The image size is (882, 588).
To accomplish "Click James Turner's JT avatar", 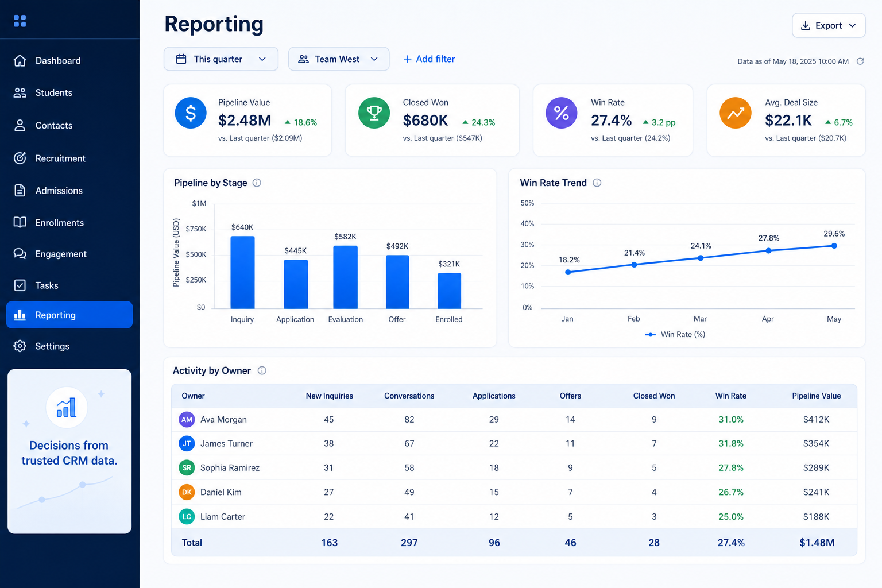I will (187, 443).
